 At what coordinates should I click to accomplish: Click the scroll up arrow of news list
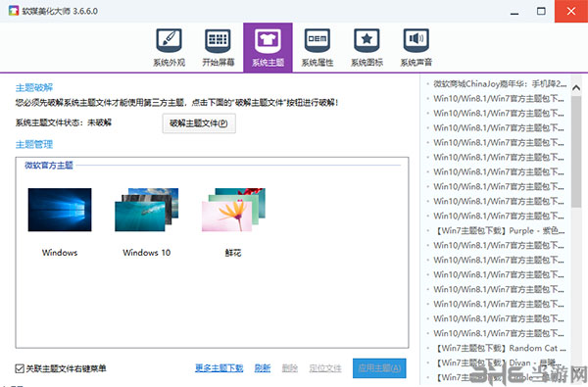pos(576,88)
